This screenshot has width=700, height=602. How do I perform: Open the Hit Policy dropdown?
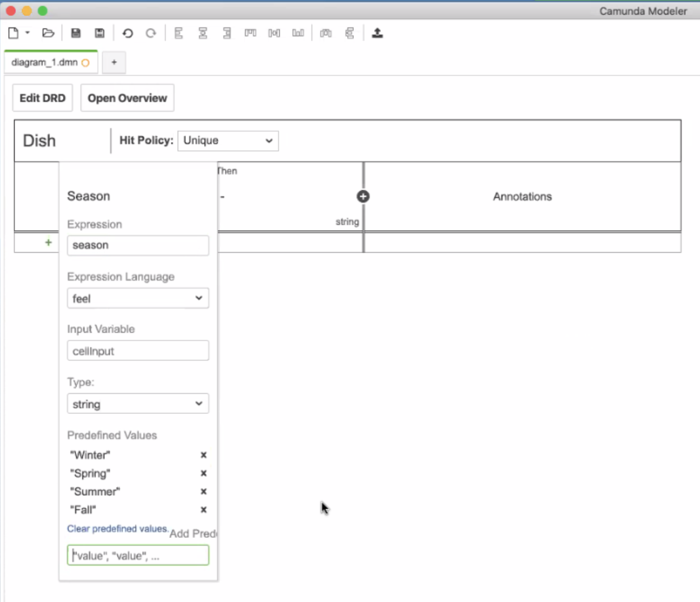pyautogui.click(x=228, y=140)
